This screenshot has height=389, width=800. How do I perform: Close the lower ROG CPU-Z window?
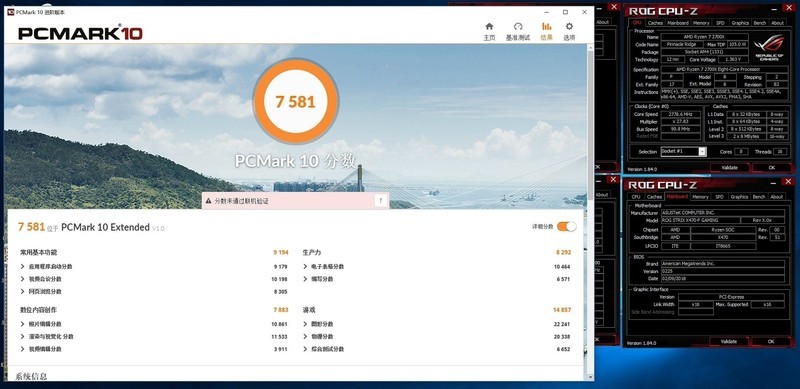point(788,181)
